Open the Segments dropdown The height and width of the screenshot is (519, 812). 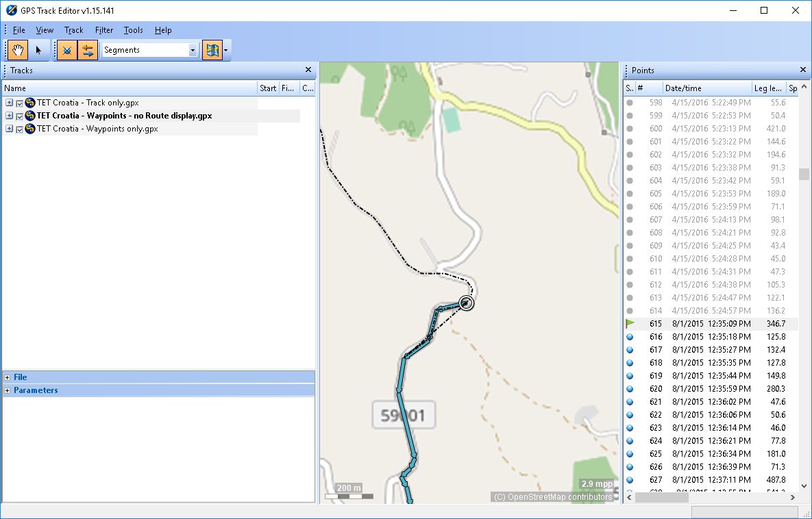[193, 50]
